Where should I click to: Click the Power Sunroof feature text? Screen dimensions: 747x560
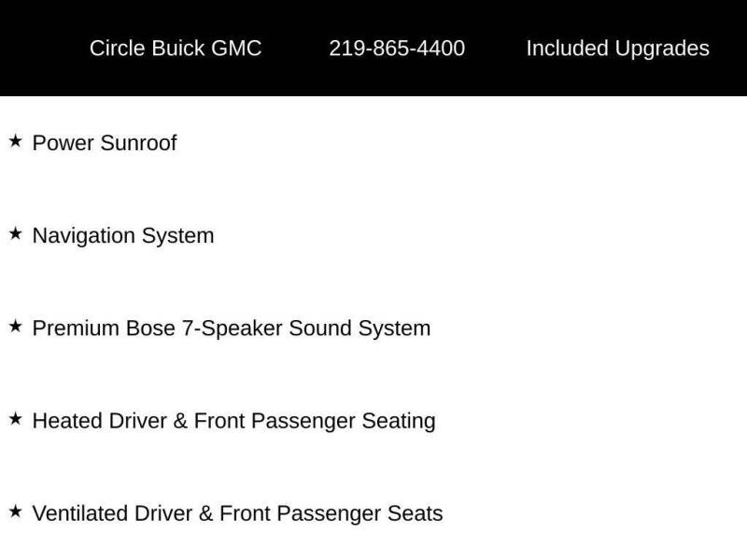pos(105,143)
